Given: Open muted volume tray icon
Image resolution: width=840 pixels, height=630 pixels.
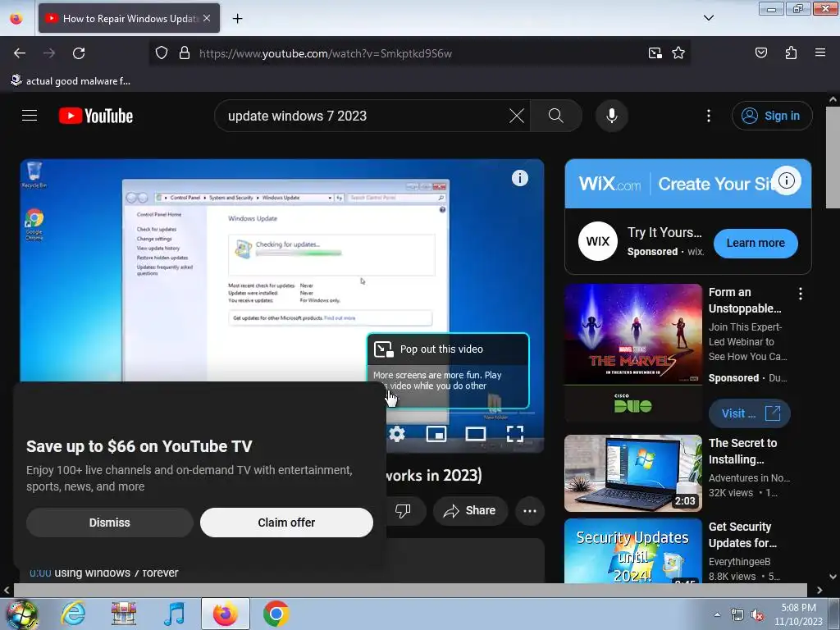Looking at the screenshot, I should [x=757, y=615].
